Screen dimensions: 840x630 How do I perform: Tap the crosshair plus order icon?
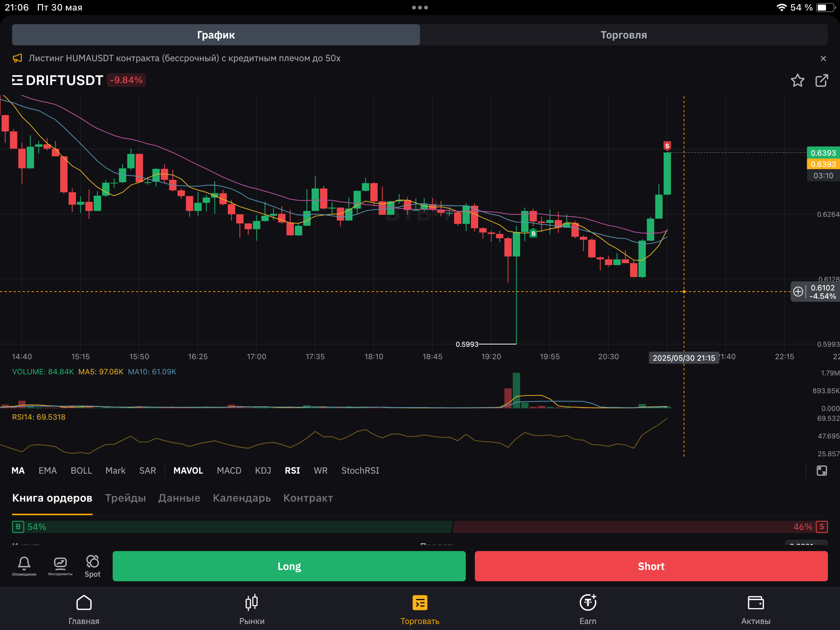click(798, 292)
